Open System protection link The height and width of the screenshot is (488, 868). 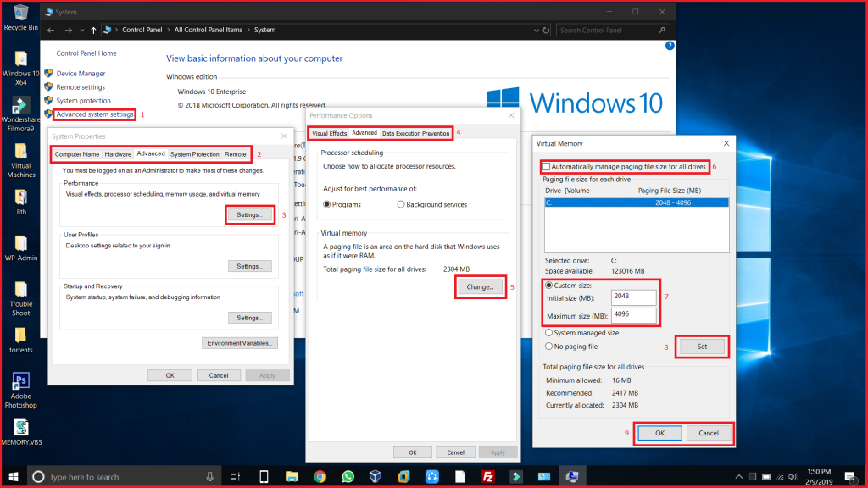pos(84,101)
